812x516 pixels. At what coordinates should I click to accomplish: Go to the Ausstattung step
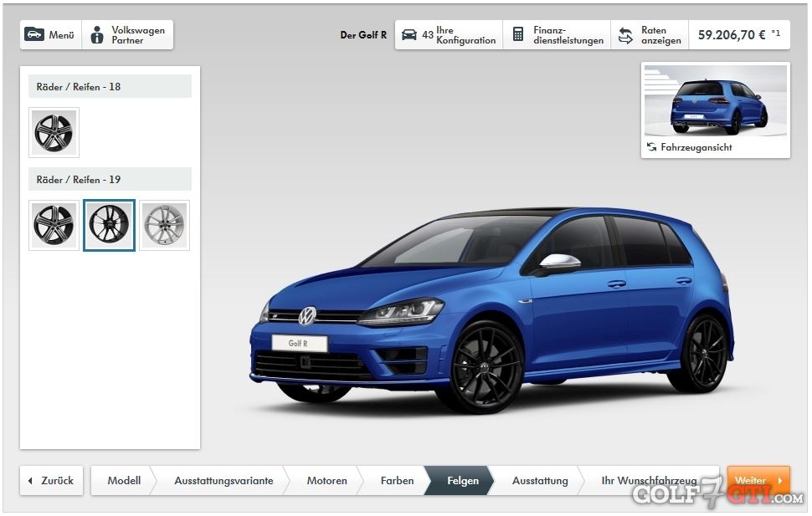(540, 481)
